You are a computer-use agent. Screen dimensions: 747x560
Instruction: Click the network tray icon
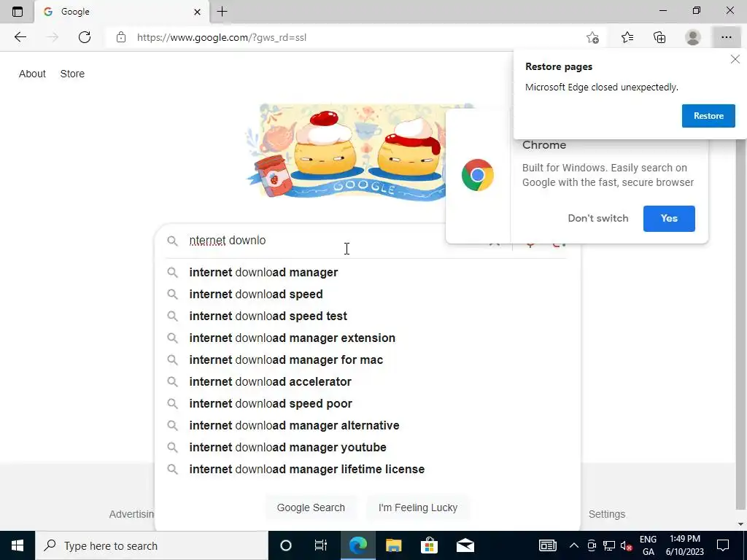click(609, 545)
